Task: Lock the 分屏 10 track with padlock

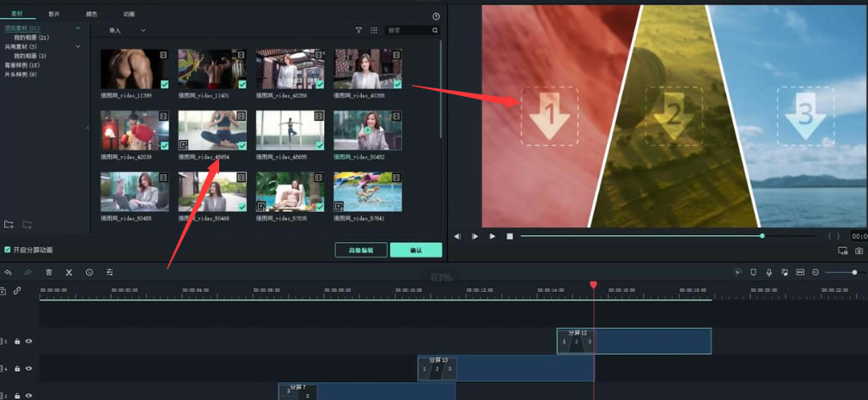Action: [x=17, y=368]
